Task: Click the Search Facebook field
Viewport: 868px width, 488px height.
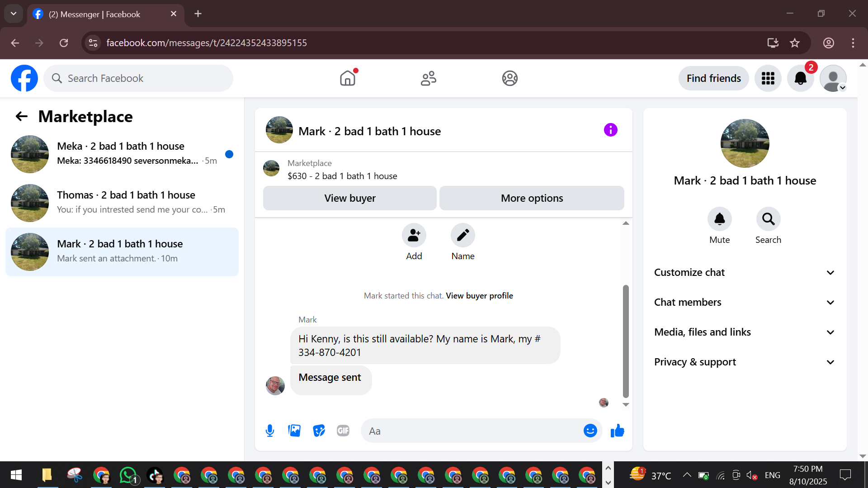Action: click(138, 78)
